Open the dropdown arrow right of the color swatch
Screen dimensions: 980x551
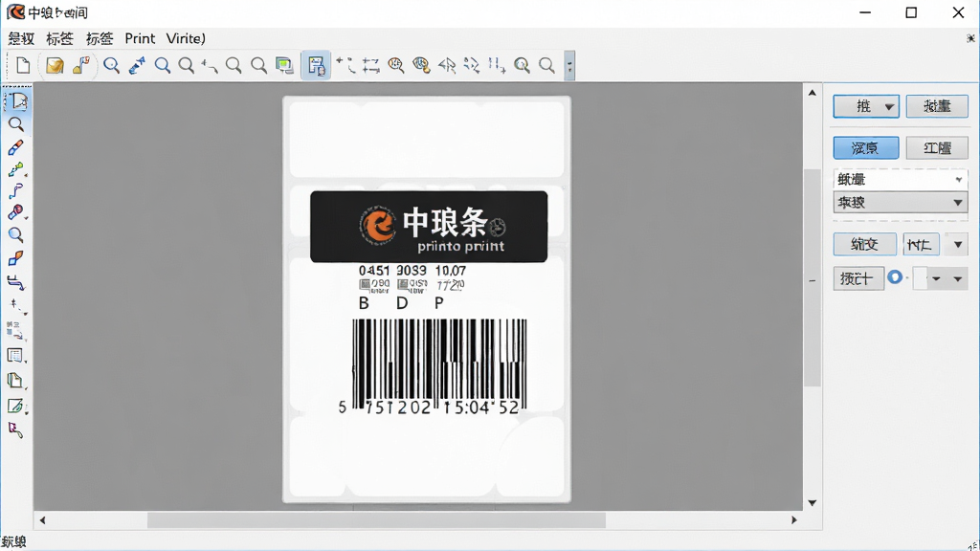click(x=936, y=278)
